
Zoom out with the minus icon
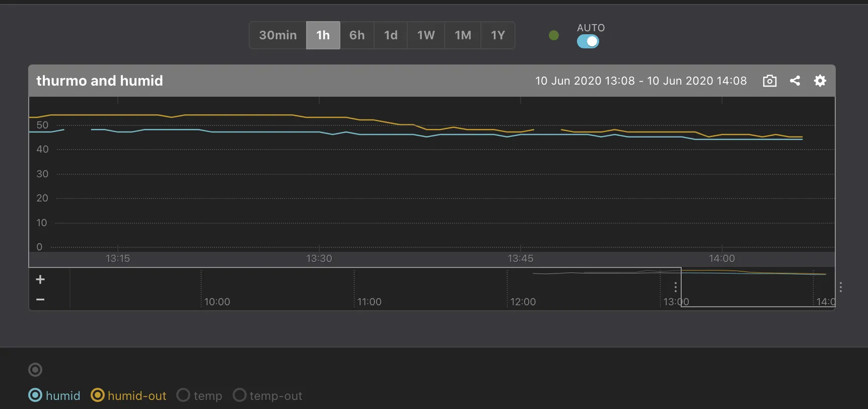[x=40, y=300]
